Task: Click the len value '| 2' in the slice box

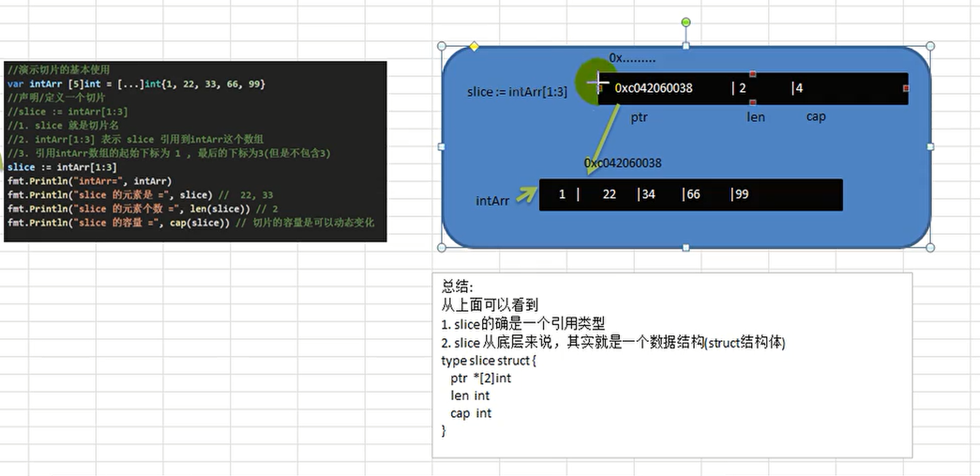Action: coord(739,88)
